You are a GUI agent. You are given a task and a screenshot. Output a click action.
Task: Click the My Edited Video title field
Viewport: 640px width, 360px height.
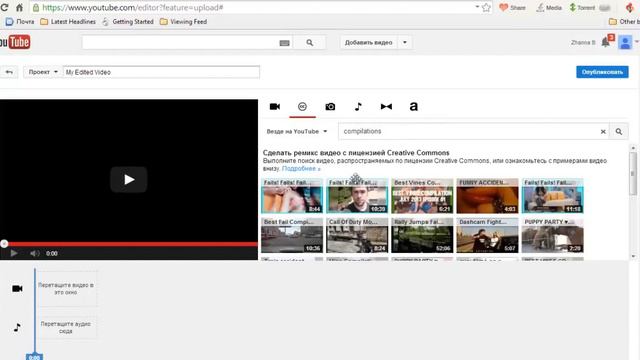pos(161,72)
